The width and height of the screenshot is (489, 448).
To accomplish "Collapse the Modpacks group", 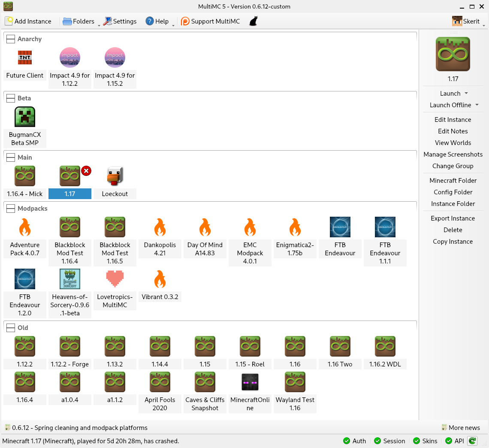I will 11,209.
